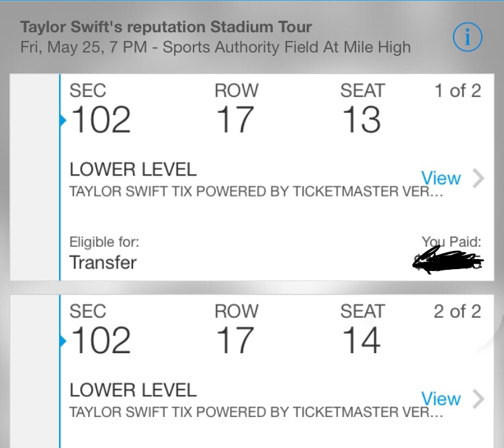This screenshot has height=448, width=504.
Task: Tap View on the seat 14 ticket
Action: coord(441,399)
